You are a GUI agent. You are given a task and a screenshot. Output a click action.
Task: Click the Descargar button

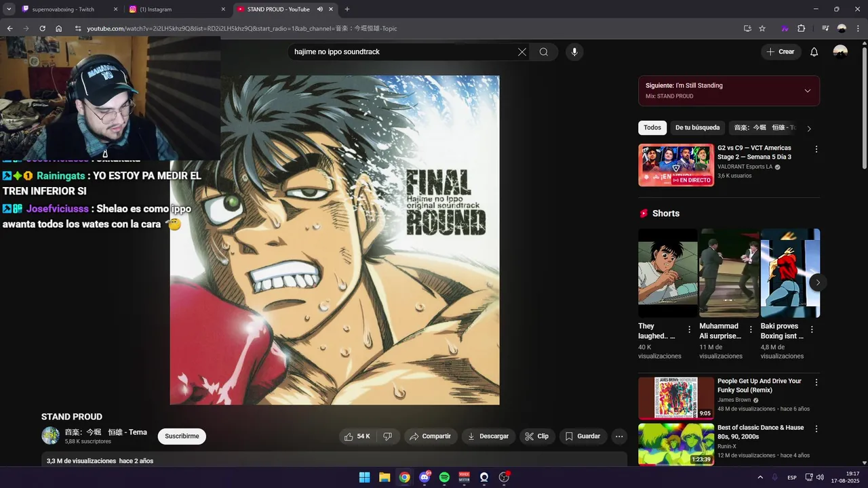pos(488,436)
